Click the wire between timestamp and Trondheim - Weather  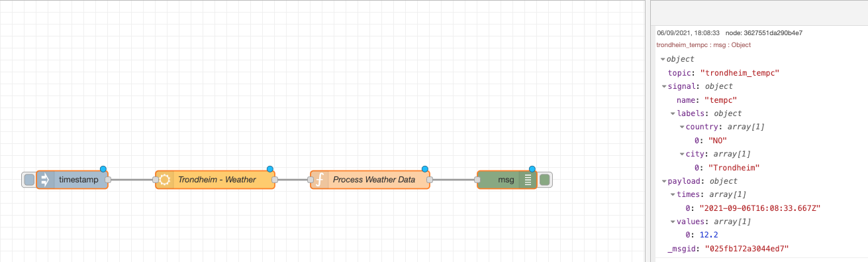(132, 180)
